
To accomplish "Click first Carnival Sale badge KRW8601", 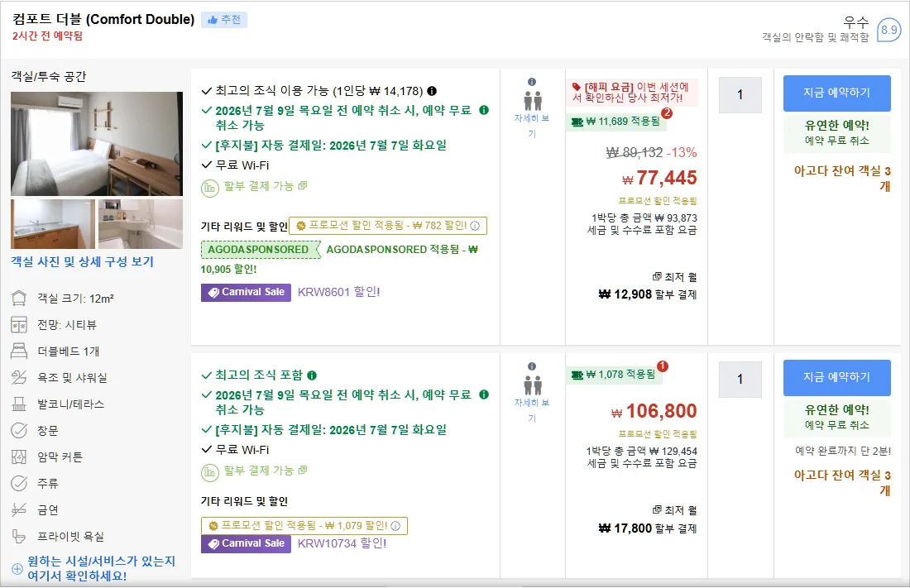I will (246, 292).
